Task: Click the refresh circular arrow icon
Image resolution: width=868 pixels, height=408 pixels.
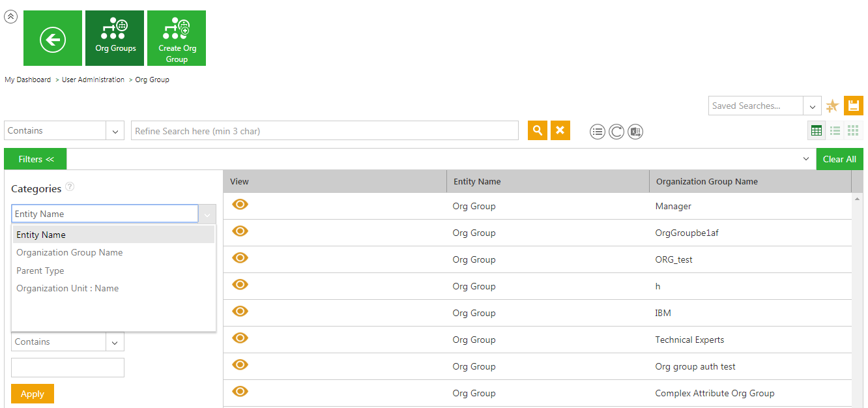Action: click(616, 132)
